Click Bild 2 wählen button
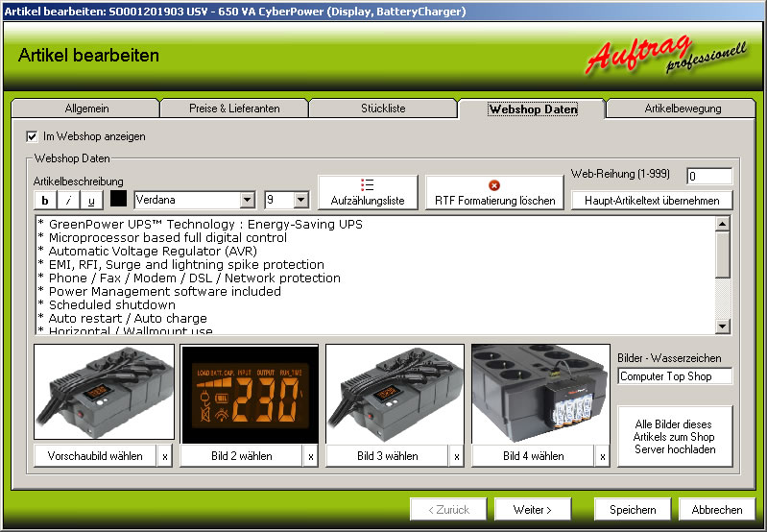Image resolution: width=767 pixels, height=532 pixels. pos(242,456)
